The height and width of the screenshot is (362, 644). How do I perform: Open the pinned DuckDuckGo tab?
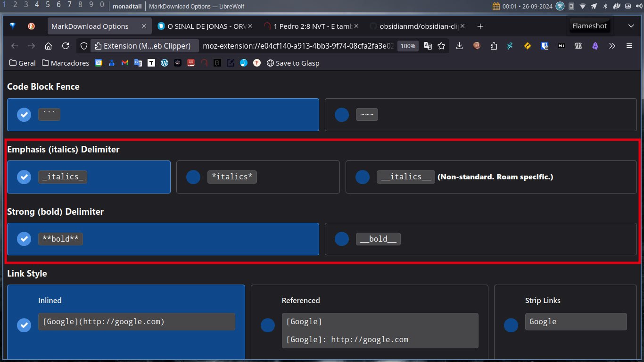[x=32, y=26]
